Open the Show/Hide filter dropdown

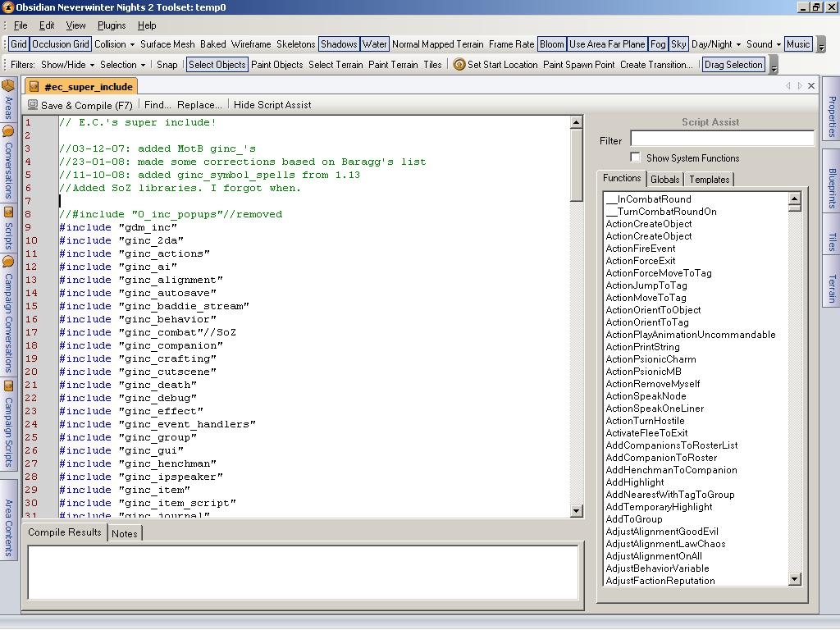67,65
